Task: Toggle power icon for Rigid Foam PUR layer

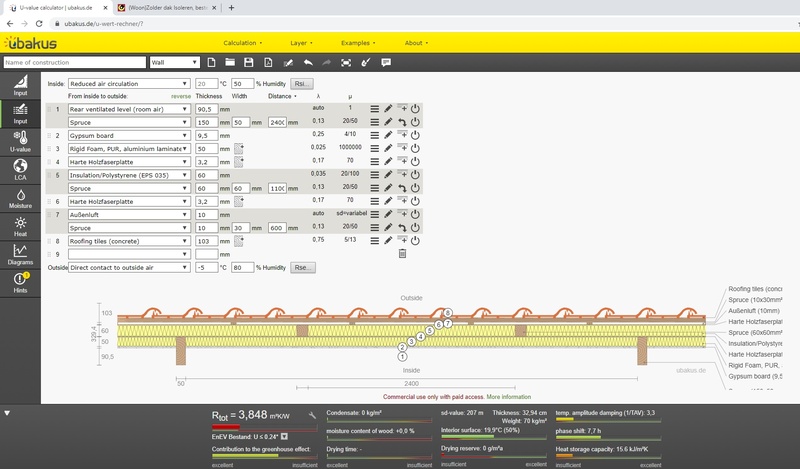Action: tap(415, 149)
